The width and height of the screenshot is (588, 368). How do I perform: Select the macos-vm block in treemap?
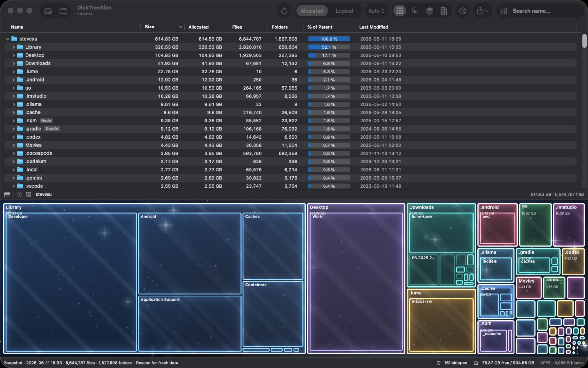pyautogui.click(x=441, y=324)
